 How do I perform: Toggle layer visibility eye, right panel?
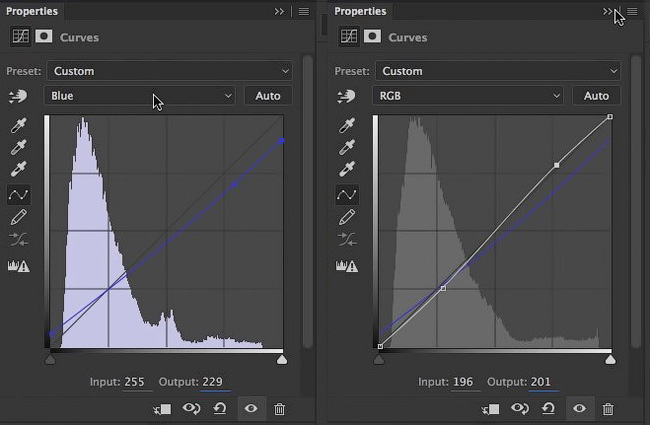(x=579, y=409)
